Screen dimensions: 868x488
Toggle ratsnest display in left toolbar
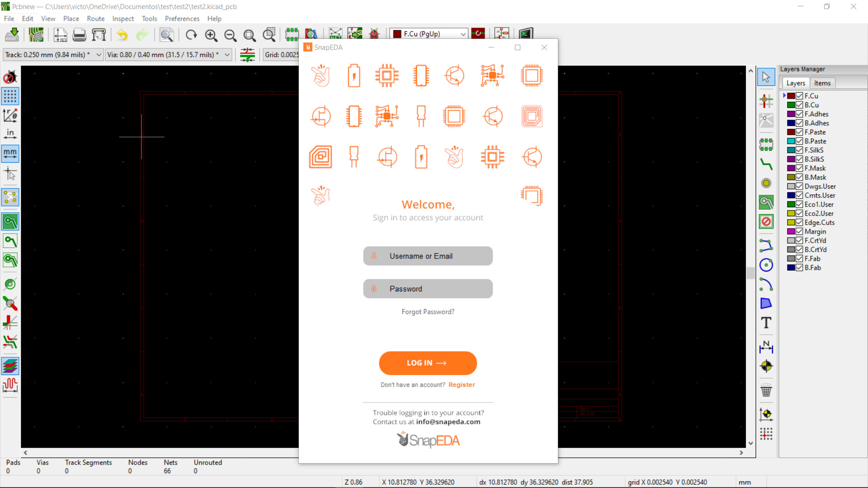pyautogui.click(x=10, y=197)
